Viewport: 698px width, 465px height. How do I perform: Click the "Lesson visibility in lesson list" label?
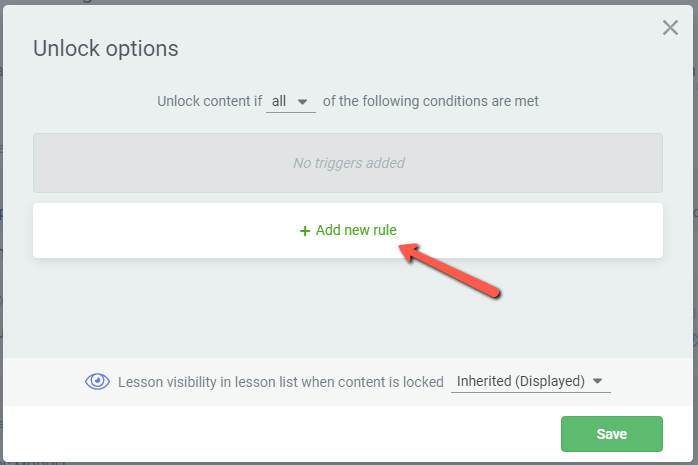click(280, 382)
